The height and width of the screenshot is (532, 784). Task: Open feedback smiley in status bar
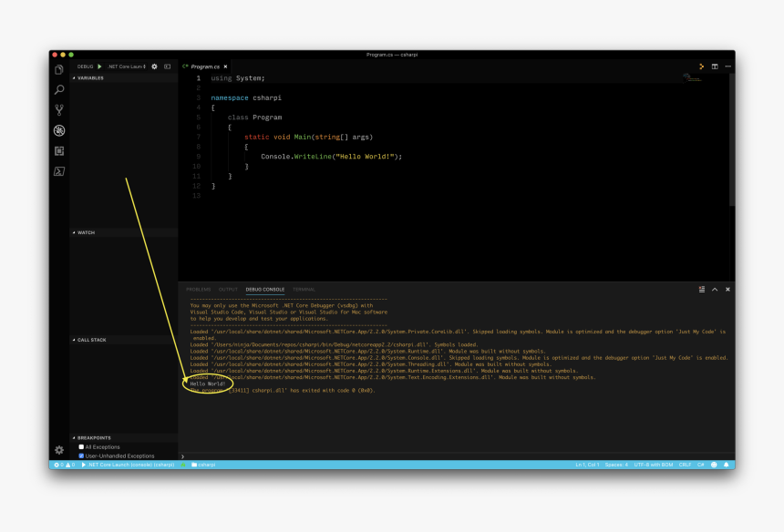point(714,465)
